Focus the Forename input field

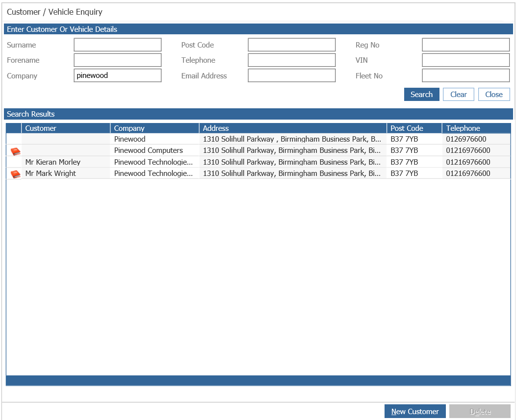coord(118,60)
